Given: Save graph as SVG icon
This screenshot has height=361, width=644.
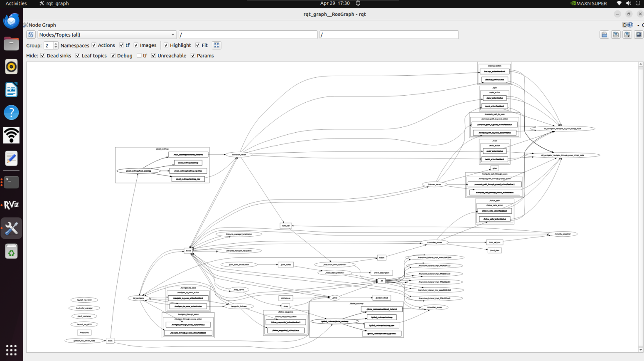Looking at the screenshot, I should pos(627,35).
